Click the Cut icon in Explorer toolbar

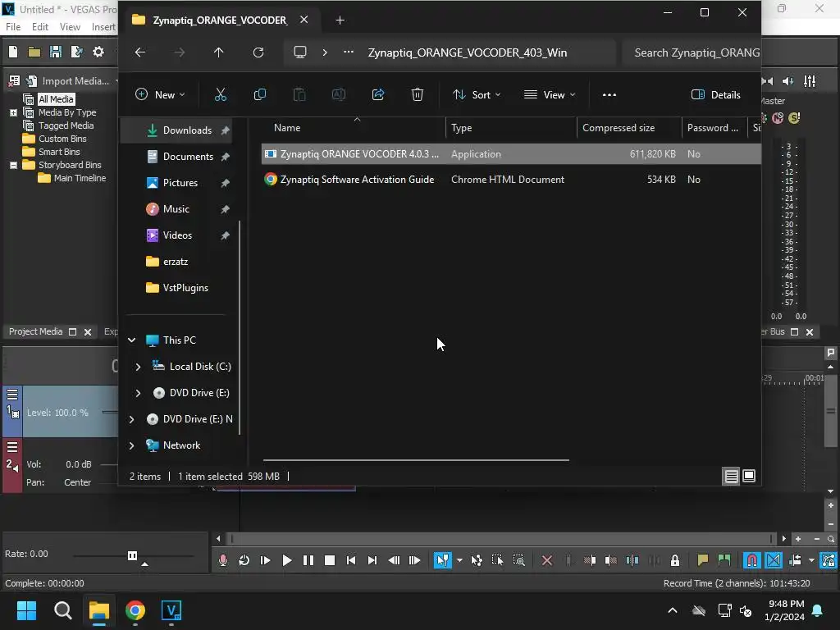[220, 95]
